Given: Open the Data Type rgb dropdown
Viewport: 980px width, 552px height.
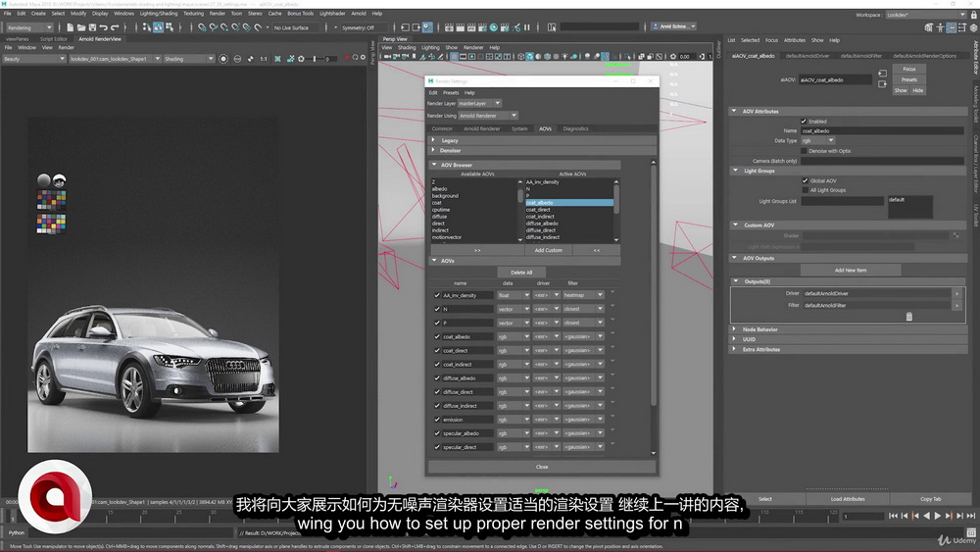Looking at the screenshot, I should coord(817,140).
